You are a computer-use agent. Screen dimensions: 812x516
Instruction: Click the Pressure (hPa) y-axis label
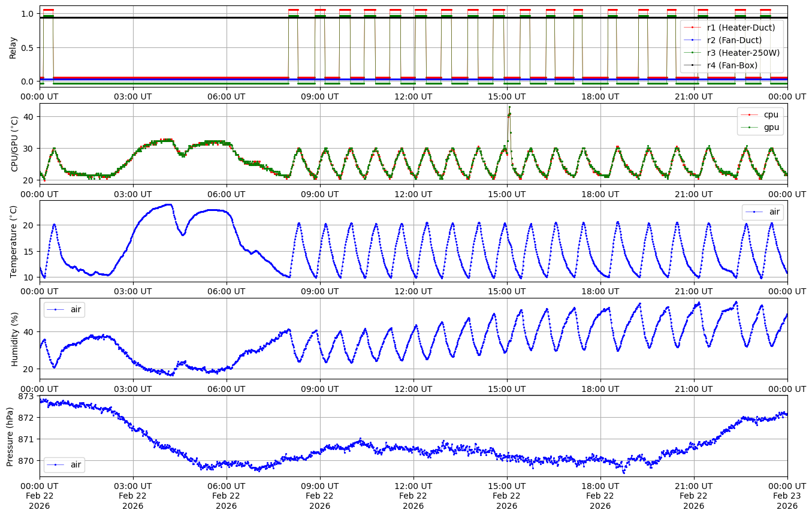pos(10,436)
